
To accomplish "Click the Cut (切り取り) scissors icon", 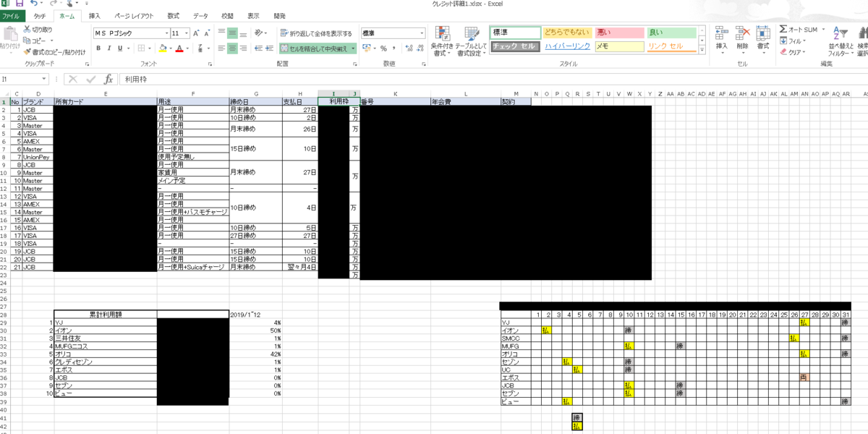I will click(27, 30).
